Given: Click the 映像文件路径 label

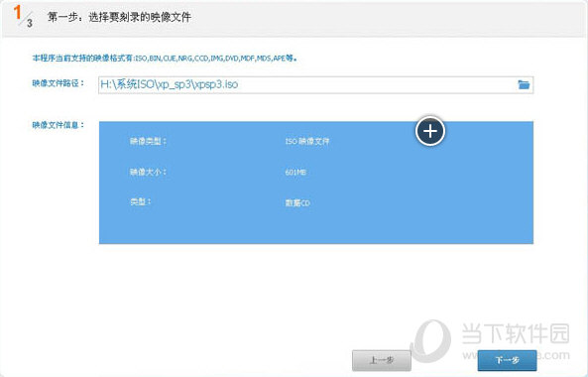Looking at the screenshot, I should 59,83.
